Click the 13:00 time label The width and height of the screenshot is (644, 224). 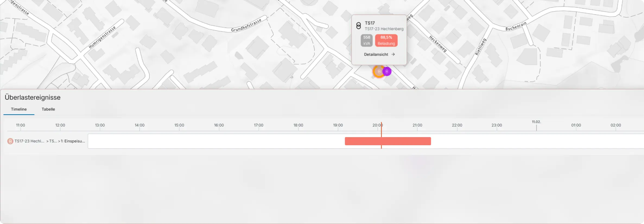tap(100, 125)
